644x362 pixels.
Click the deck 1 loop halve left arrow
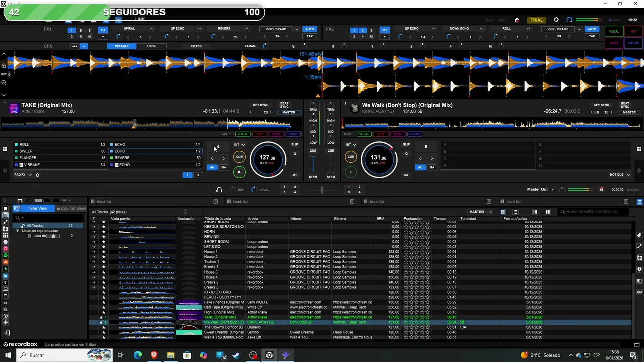tap(212, 158)
